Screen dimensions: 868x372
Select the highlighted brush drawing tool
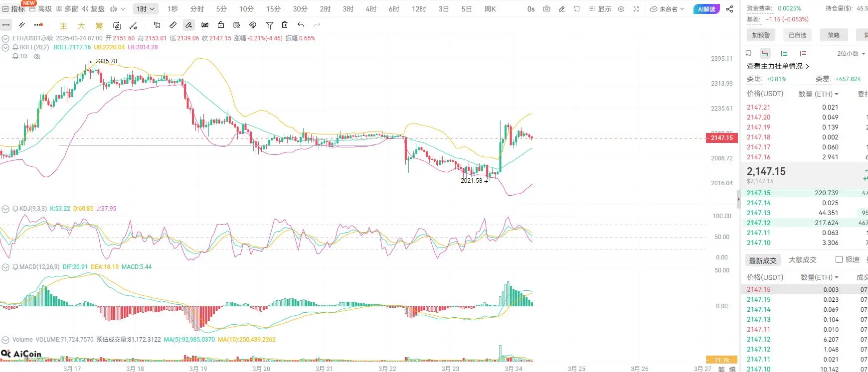[x=189, y=25]
